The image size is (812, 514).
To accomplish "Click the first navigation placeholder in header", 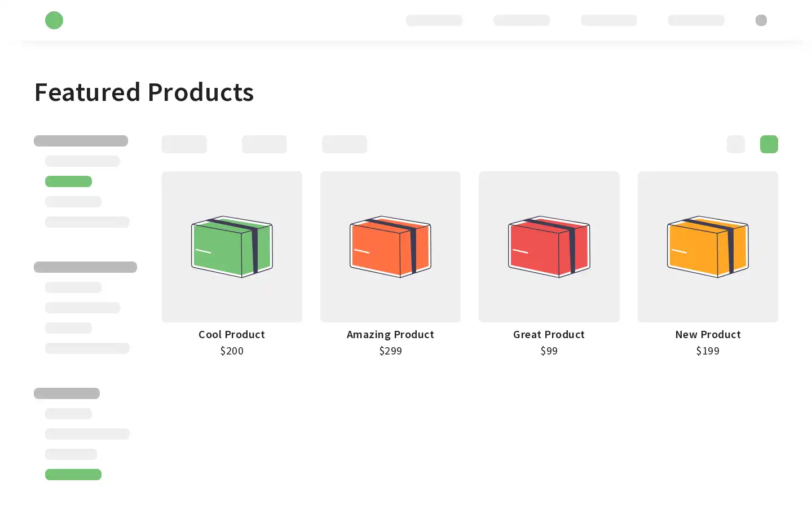I will click(434, 20).
